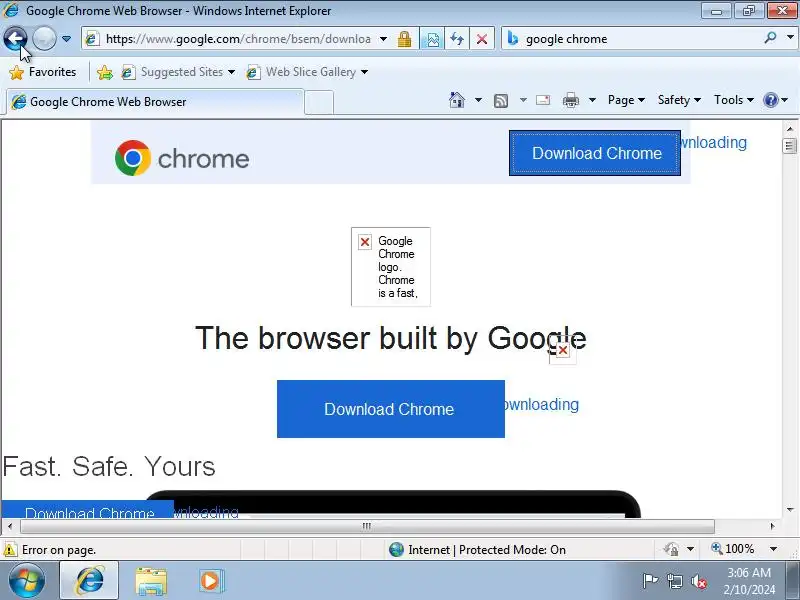800x600 pixels.
Task: Open the Windows Start button
Action: (27, 581)
